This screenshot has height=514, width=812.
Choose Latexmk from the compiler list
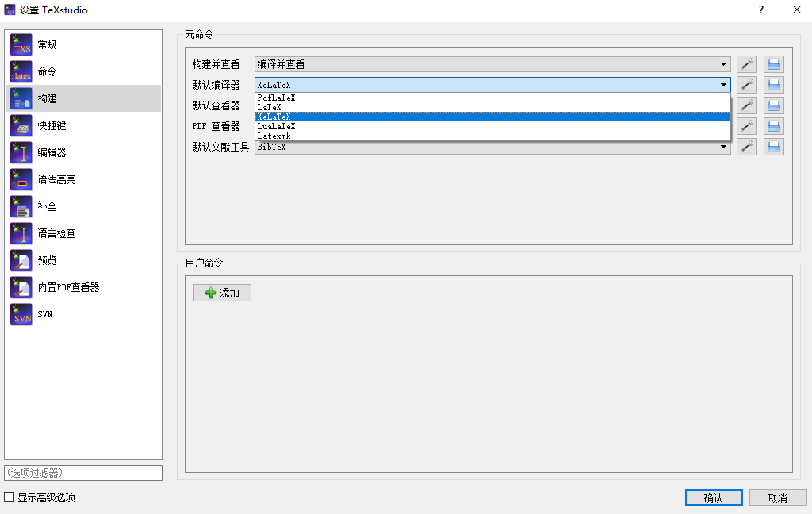coord(492,136)
